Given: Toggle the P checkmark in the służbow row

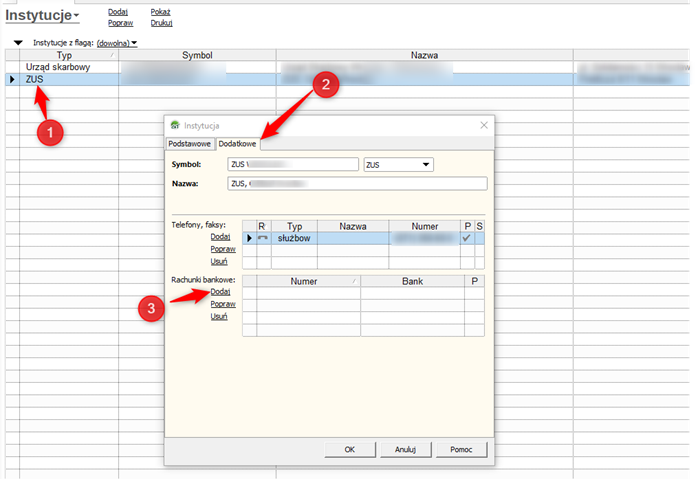Looking at the screenshot, I should [467, 238].
